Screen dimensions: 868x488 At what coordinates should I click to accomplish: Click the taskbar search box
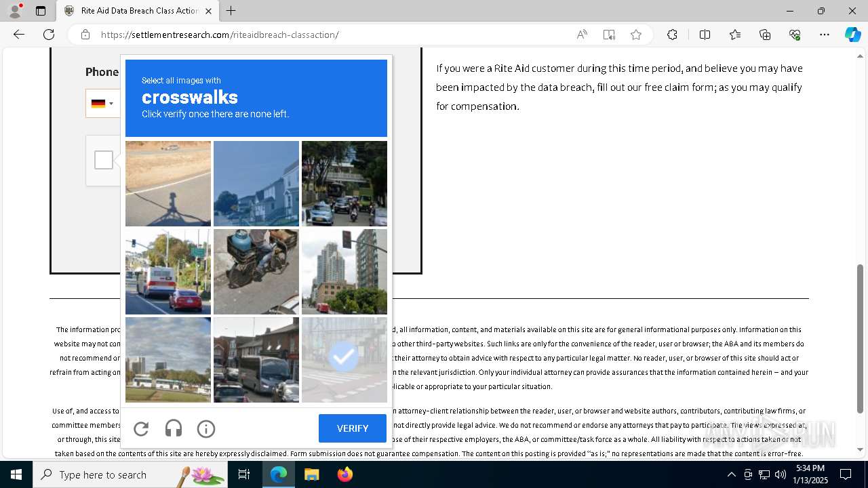tap(130, 474)
